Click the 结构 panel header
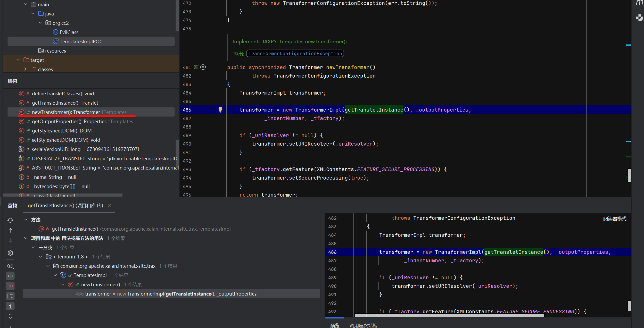 (x=12, y=81)
